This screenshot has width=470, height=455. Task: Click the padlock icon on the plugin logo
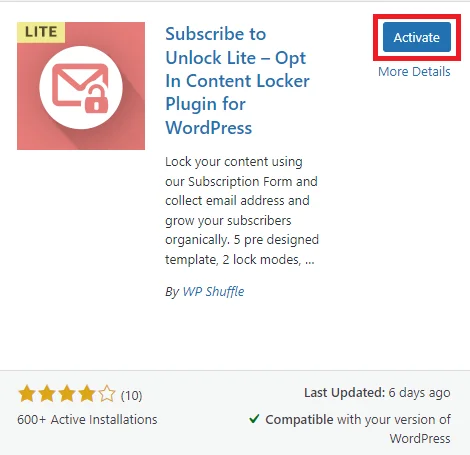tap(96, 99)
